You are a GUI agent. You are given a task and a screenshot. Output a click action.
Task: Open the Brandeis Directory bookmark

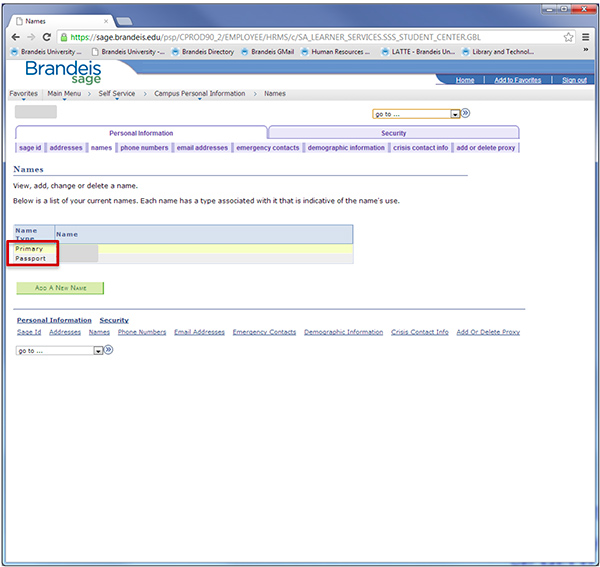coord(203,52)
